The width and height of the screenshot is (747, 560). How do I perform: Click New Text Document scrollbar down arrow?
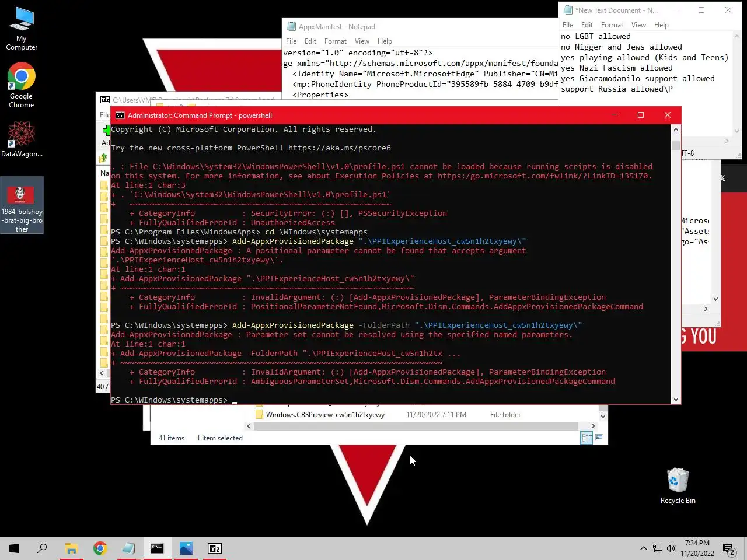(737, 131)
